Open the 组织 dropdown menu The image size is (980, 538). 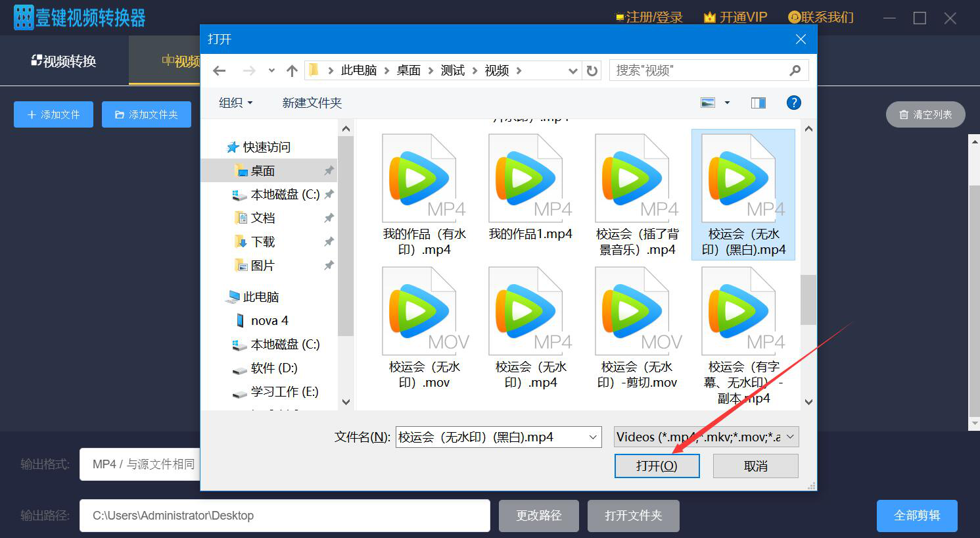click(235, 103)
